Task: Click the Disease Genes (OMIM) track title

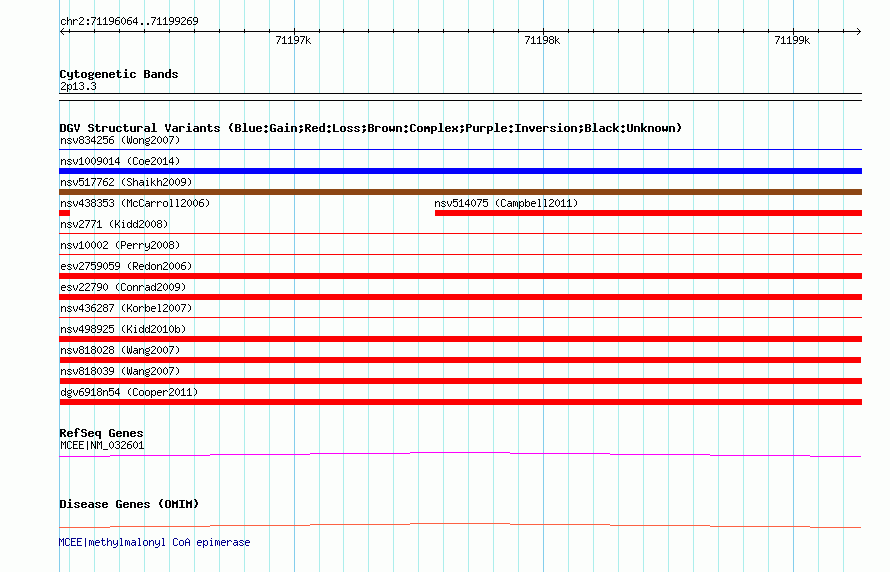Action: pos(129,504)
